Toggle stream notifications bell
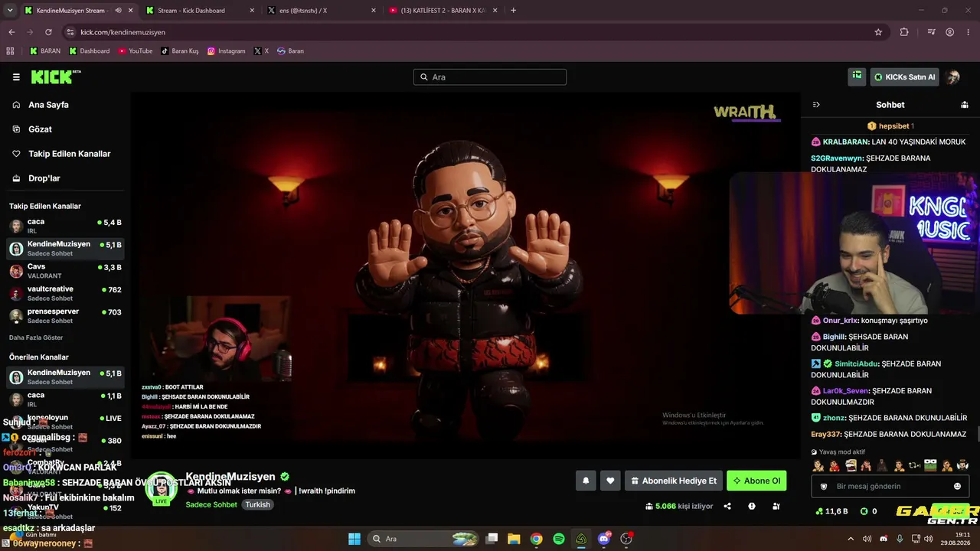 [586, 481]
